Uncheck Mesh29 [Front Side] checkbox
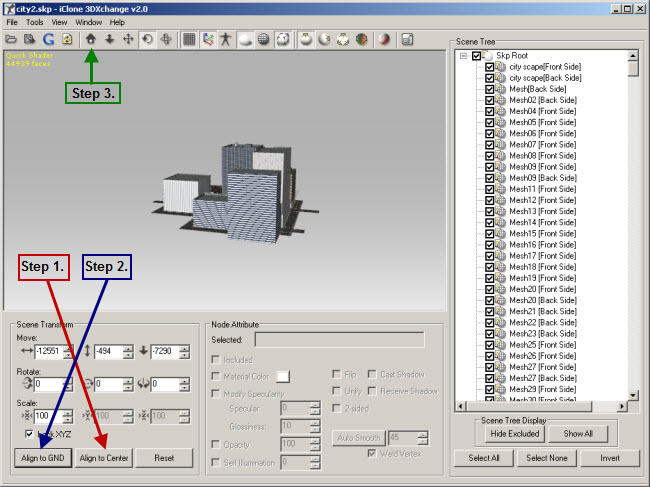The width and height of the screenshot is (650, 487). [490, 389]
